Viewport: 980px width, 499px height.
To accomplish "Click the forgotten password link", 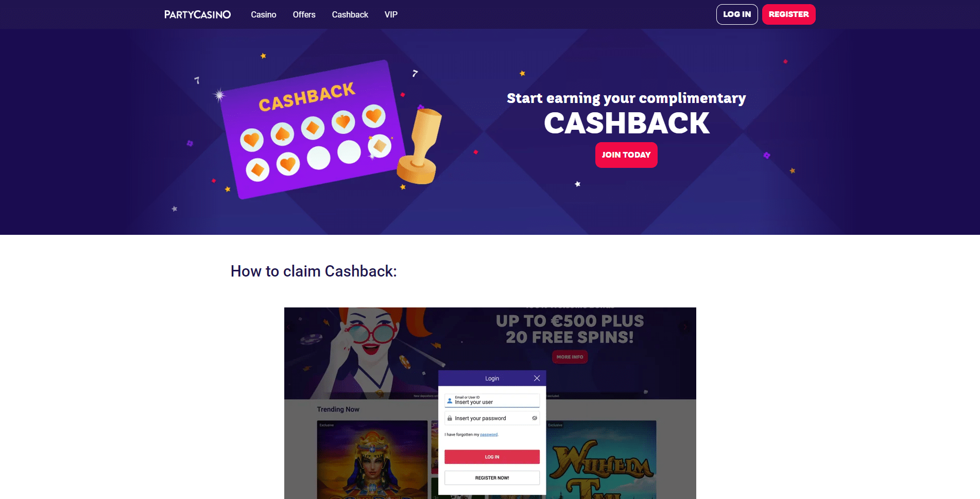I will (489, 435).
